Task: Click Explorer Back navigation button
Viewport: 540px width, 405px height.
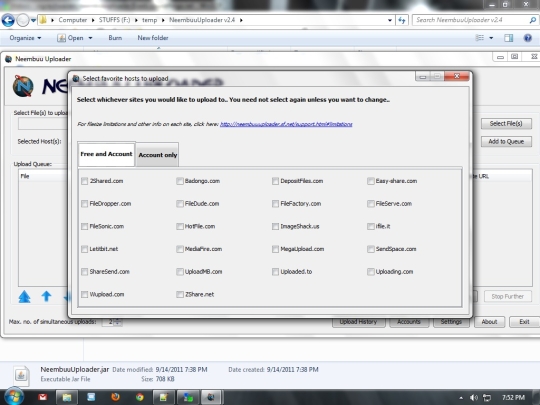Action: 8,20
